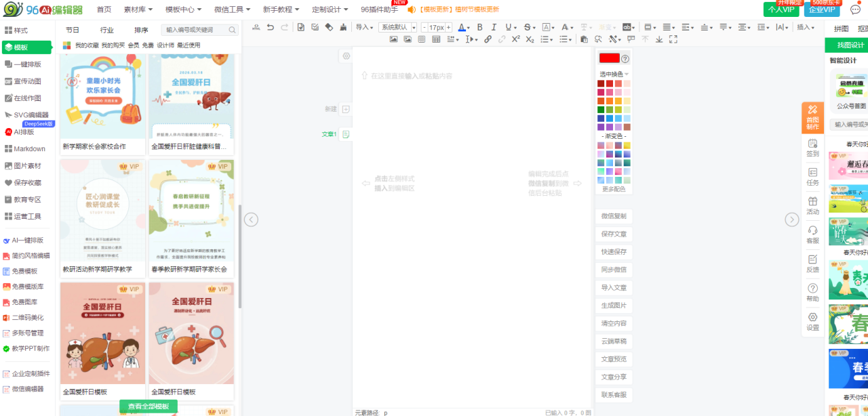Click the HTML source code icon
Screen dimensions: 868x416
[x=256, y=27]
